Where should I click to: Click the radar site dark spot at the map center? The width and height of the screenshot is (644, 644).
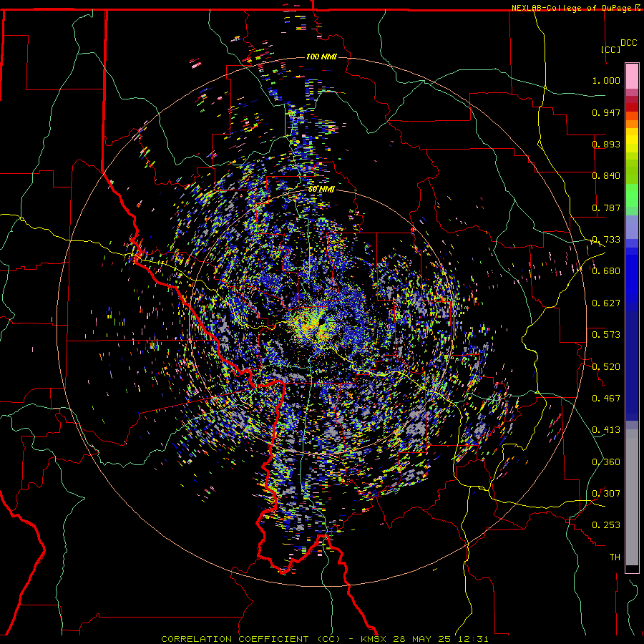322,321
